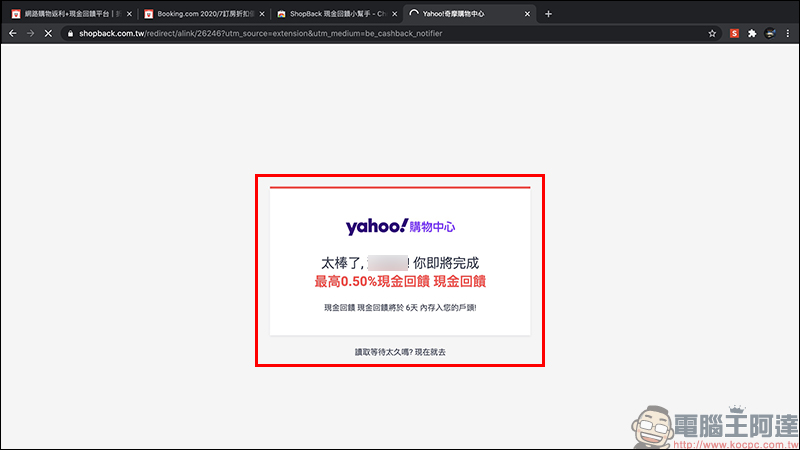The image size is (800, 450).
Task: Open Chrome three-dot menu
Action: point(788,34)
